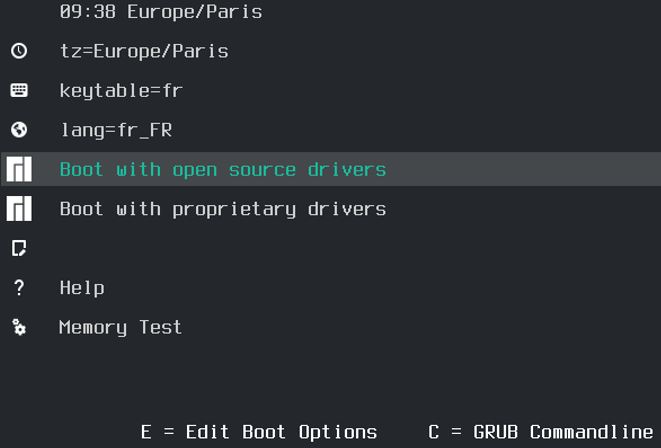Click the Manjaro logo on the proprietary drivers row
The height and width of the screenshot is (448, 661).
(x=19, y=209)
